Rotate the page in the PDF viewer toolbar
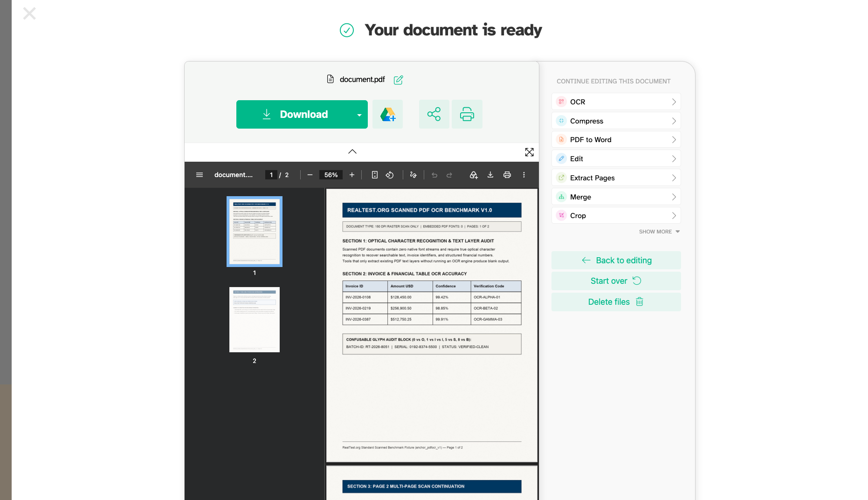Screen dimensions: 868x500 (x=390, y=175)
